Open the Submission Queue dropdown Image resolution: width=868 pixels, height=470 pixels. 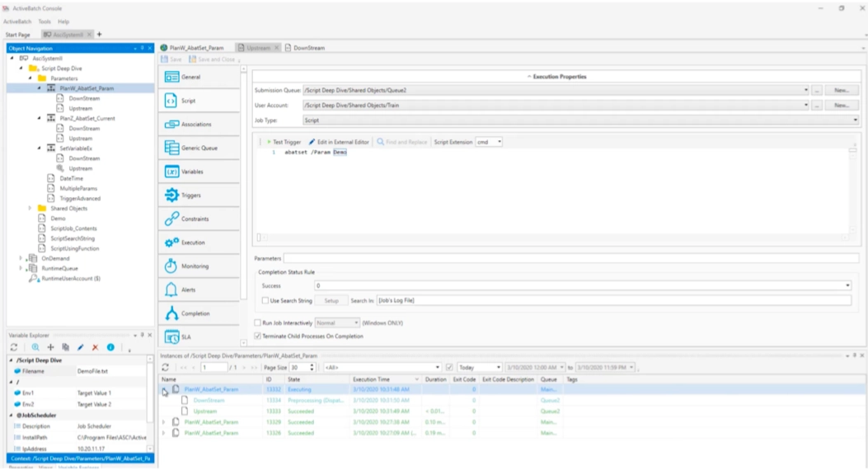pos(805,90)
